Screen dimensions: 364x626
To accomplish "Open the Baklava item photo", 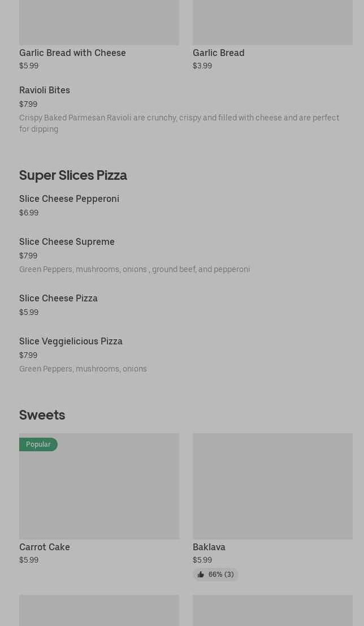I will [272, 486].
